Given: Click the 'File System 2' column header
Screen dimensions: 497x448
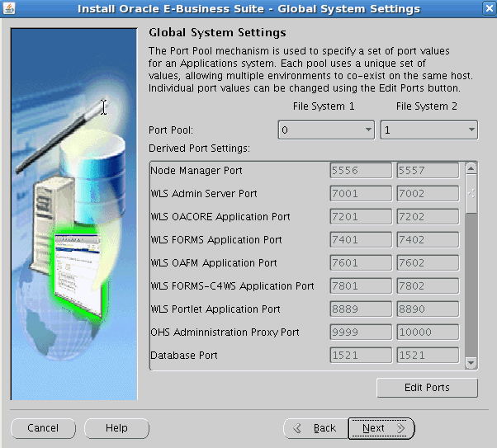Looking at the screenshot, I should (x=427, y=106).
